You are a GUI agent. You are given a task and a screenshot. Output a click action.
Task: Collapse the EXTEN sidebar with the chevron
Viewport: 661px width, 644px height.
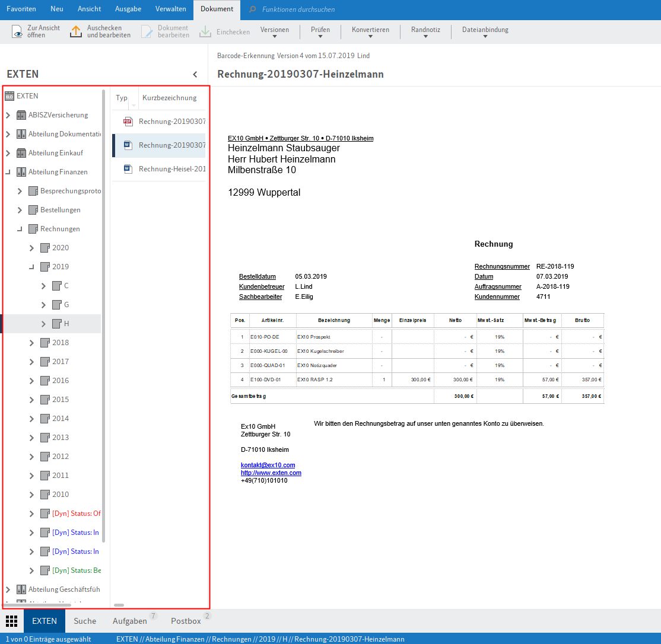click(x=195, y=74)
